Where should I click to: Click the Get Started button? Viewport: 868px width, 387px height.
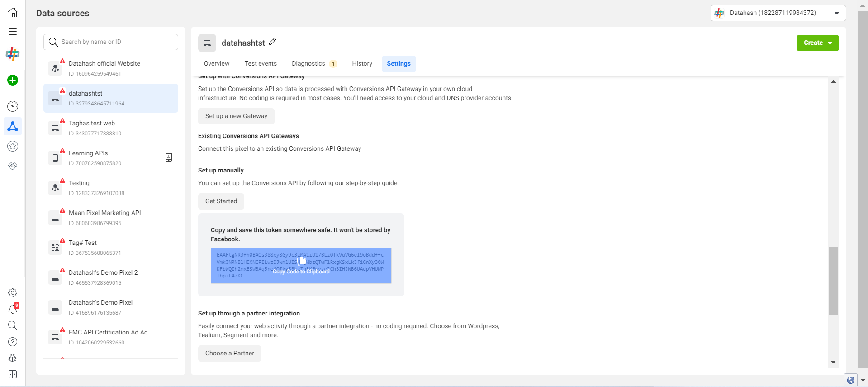coord(221,201)
